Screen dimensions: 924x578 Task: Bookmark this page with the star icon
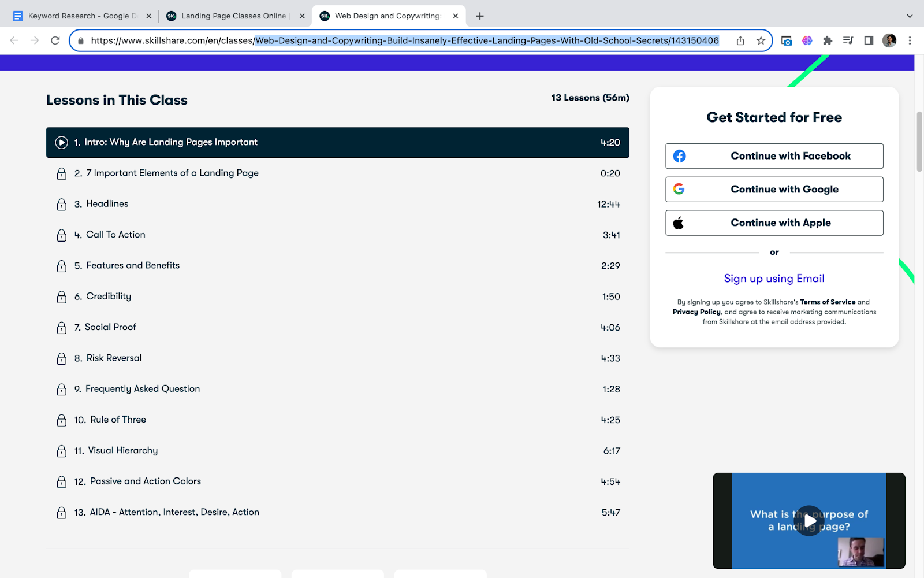tap(761, 40)
